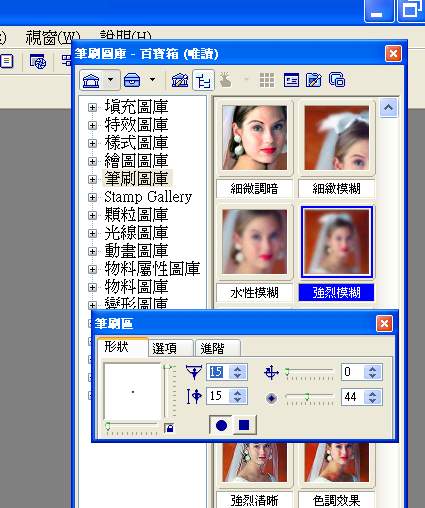The width and height of the screenshot is (425, 508).
Task: Select 特效圖庫 in the tree
Action: (136, 125)
